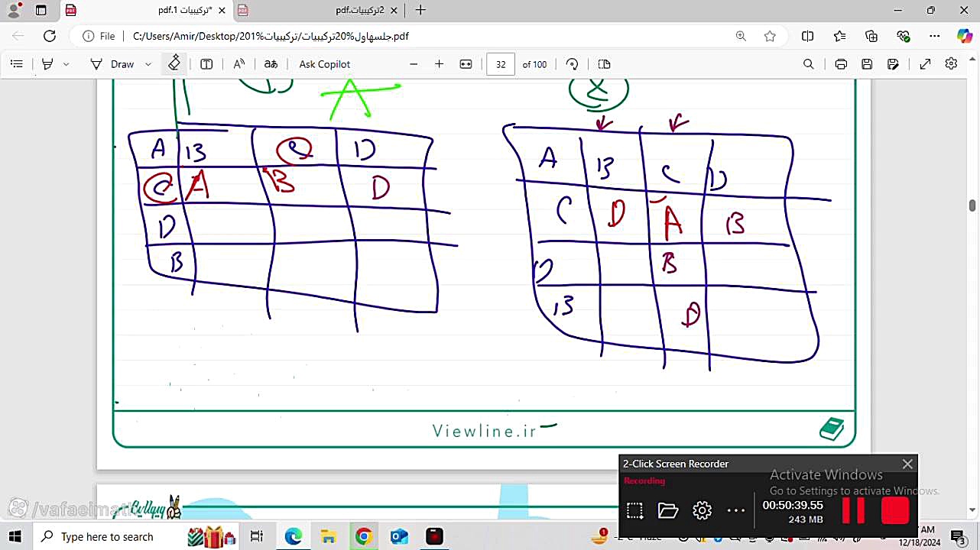Viewport: 980px width, 550px height.
Task: Open Google Chrome from taskbar
Action: coord(363,537)
